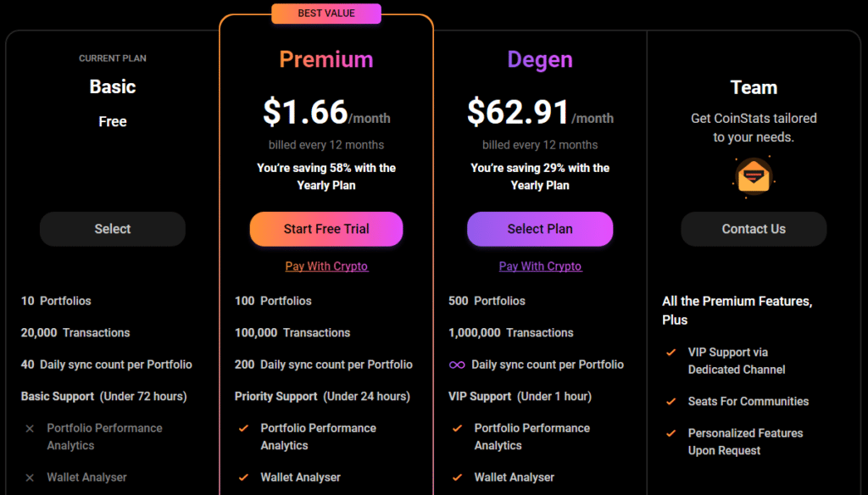Click the checkmark beside Degen Portfolio Performance Analytics
868x495 pixels.
(x=457, y=428)
